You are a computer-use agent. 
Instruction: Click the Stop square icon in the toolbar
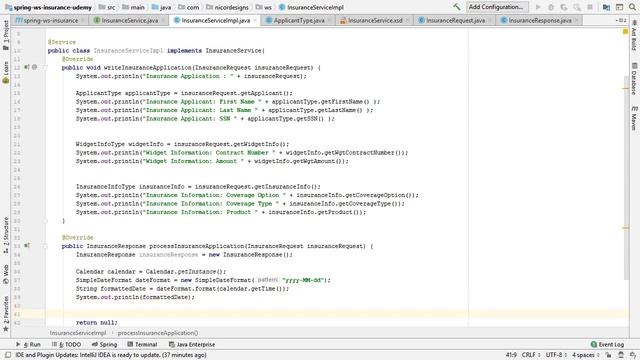pos(590,7)
